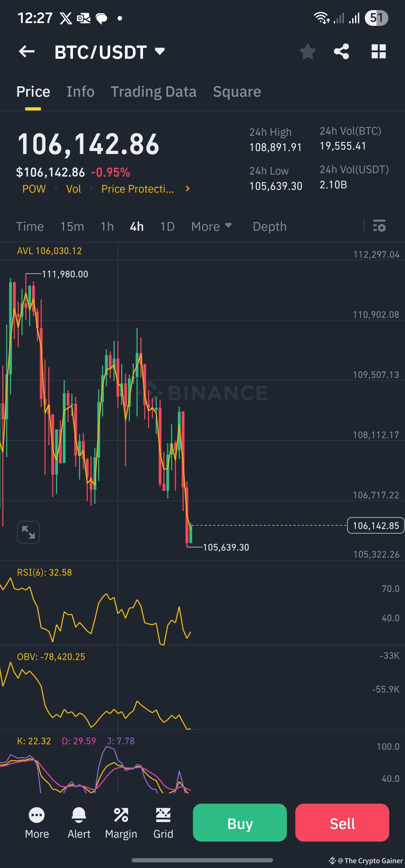Tap the AVL 106,030.12 label
Image resolution: width=405 pixels, height=868 pixels.
pos(49,251)
